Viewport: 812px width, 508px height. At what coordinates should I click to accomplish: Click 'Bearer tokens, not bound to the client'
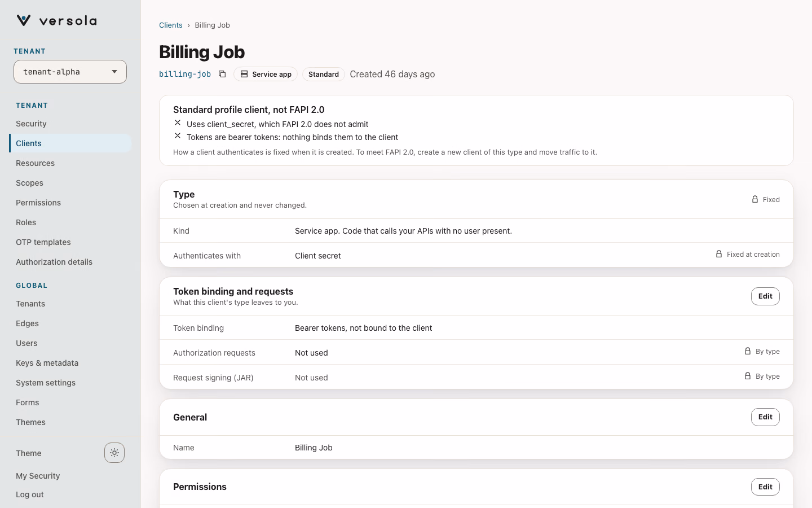pyautogui.click(x=364, y=328)
